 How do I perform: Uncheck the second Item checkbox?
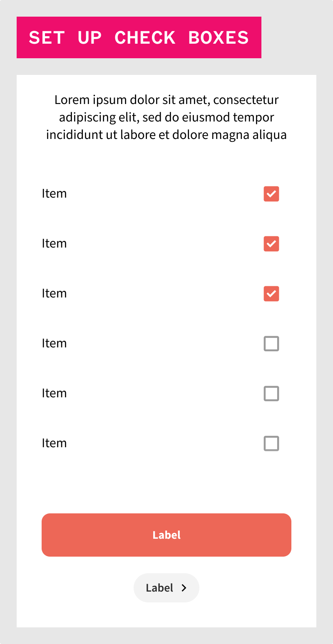271,244
